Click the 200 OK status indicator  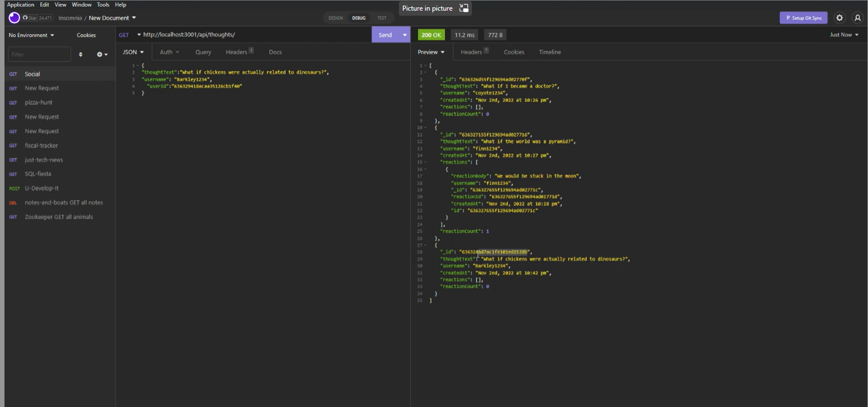(x=431, y=34)
